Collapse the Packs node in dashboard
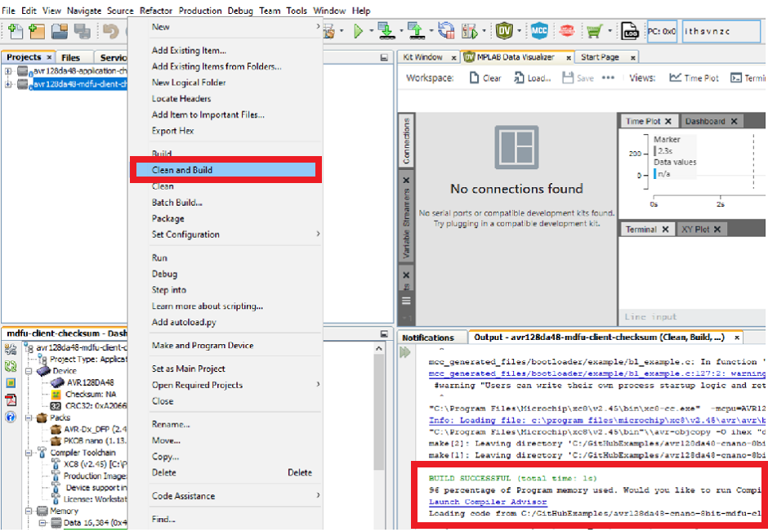 (29, 418)
